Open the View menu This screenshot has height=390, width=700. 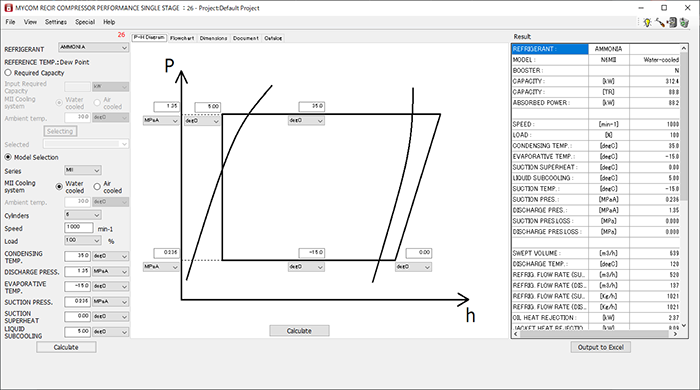30,22
